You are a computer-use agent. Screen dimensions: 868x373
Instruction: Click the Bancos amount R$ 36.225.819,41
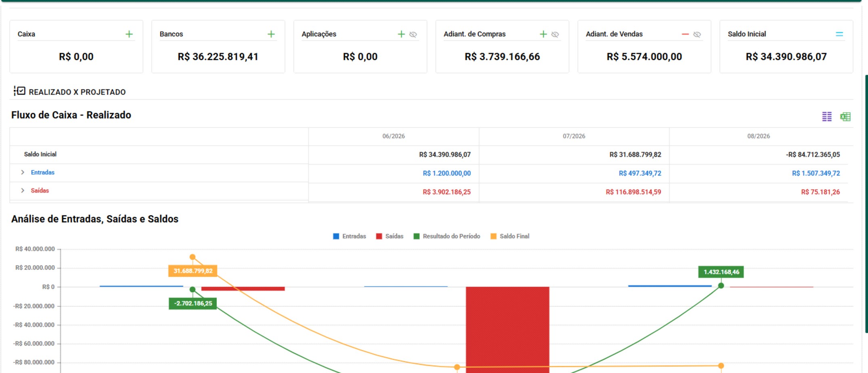click(x=218, y=57)
